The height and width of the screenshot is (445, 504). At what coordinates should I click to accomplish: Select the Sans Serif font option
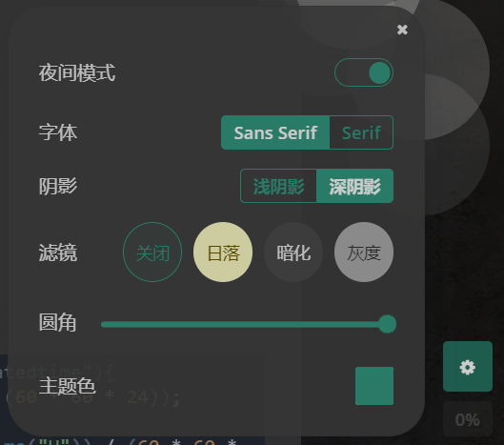(x=275, y=132)
